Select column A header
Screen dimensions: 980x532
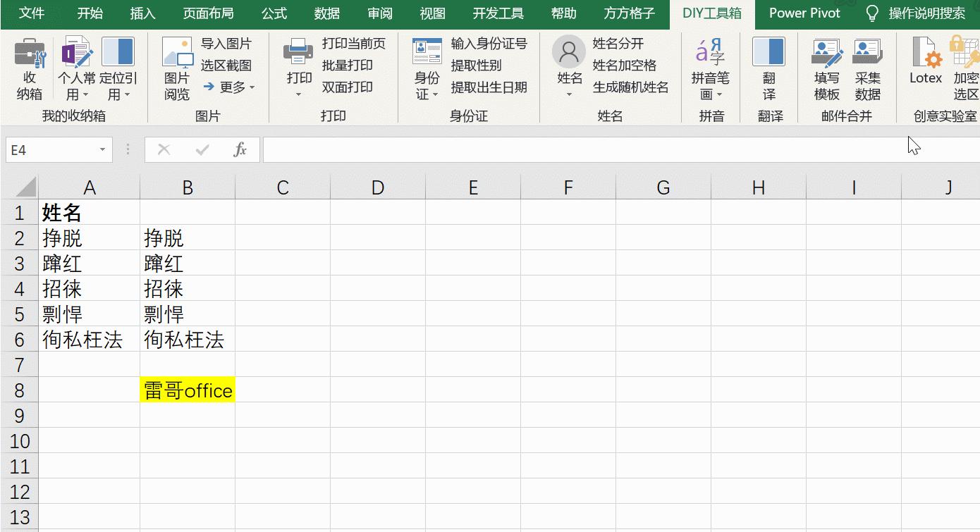click(89, 187)
